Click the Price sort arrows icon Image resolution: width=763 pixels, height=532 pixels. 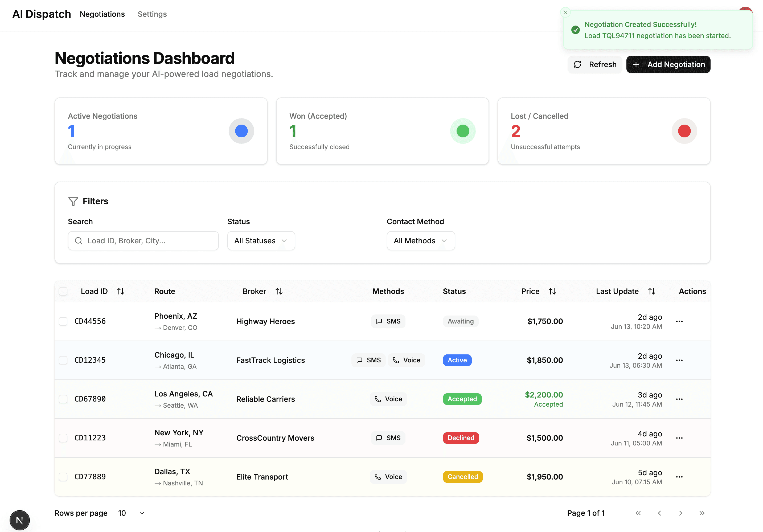552,291
